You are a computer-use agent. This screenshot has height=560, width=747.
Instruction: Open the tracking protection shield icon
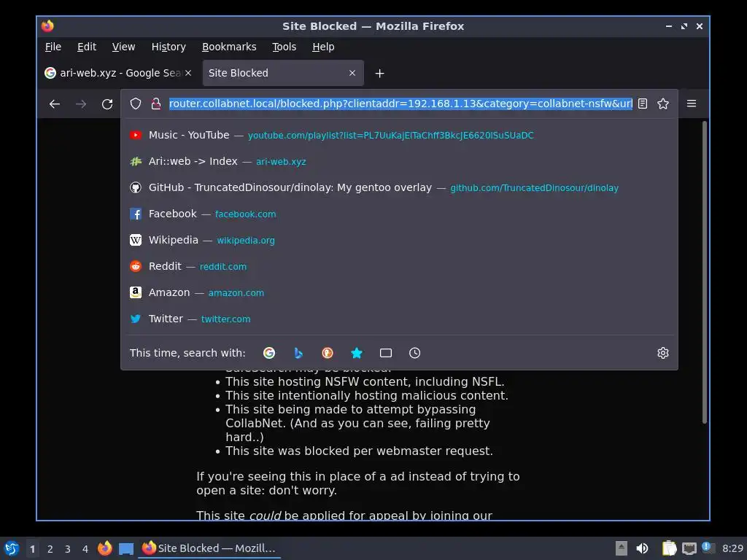[x=136, y=104]
